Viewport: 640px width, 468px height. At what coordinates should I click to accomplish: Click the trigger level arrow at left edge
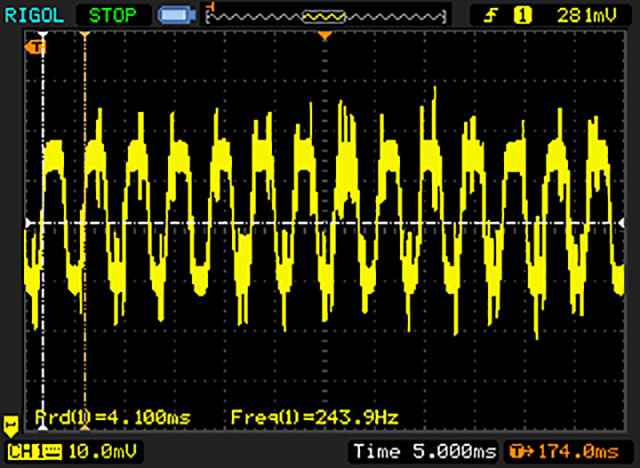[29, 222]
